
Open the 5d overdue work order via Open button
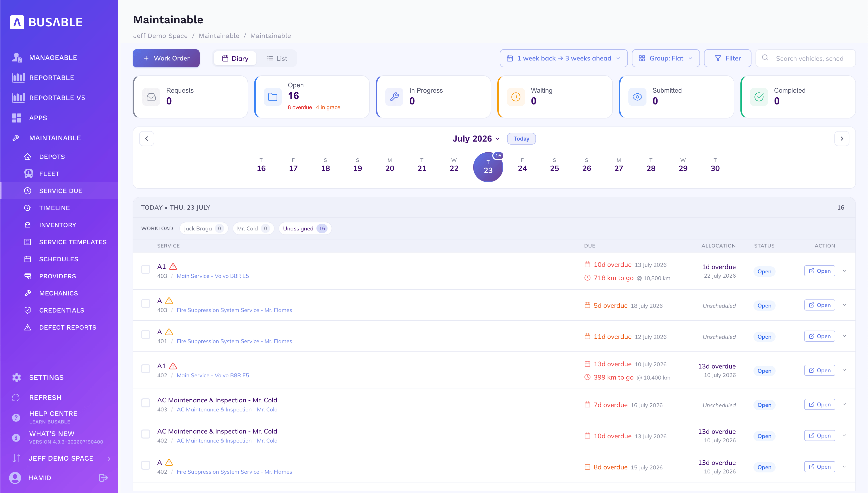(820, 305)
